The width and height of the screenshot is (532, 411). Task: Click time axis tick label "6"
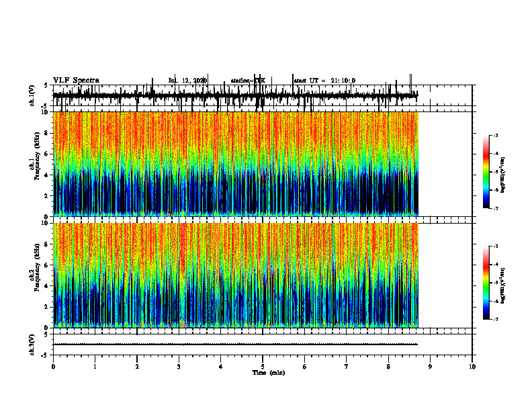[305, 367]
